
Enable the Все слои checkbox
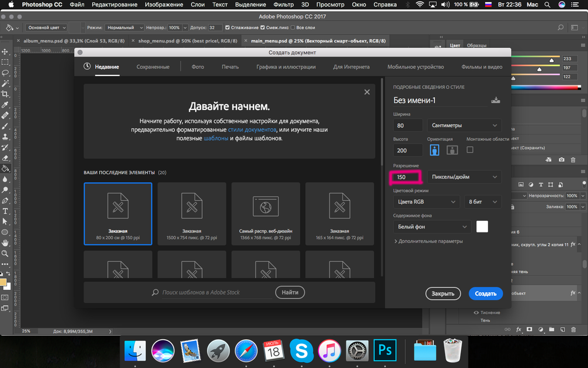click(x=293, y=28)
